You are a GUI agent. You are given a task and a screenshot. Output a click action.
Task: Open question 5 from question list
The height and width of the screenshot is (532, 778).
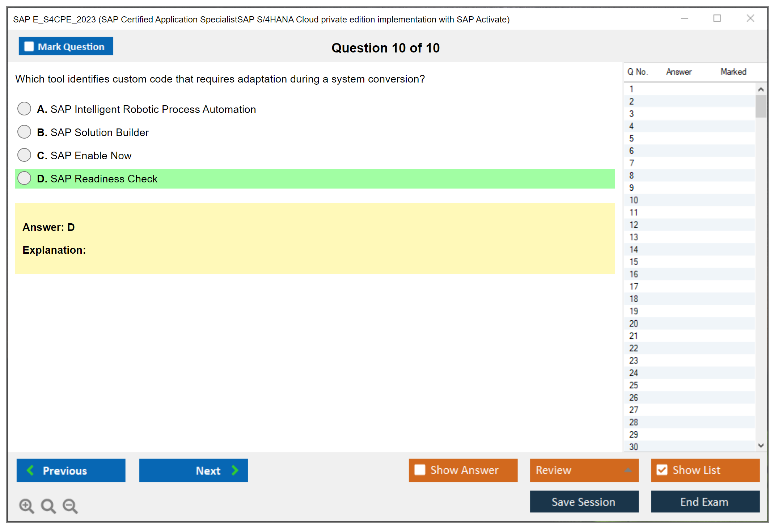point(631,138)
